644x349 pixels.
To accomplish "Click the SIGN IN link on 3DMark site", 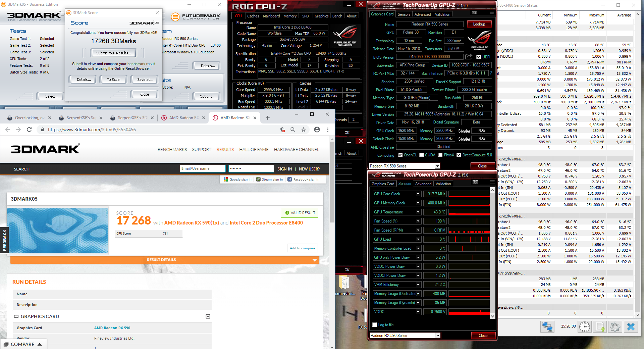I will 284,169.
